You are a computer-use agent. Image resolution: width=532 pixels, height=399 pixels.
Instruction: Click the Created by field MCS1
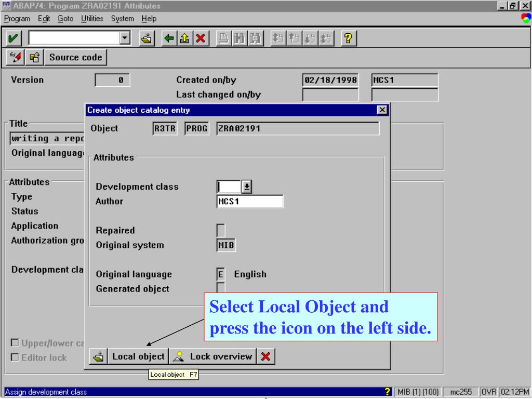405,80
